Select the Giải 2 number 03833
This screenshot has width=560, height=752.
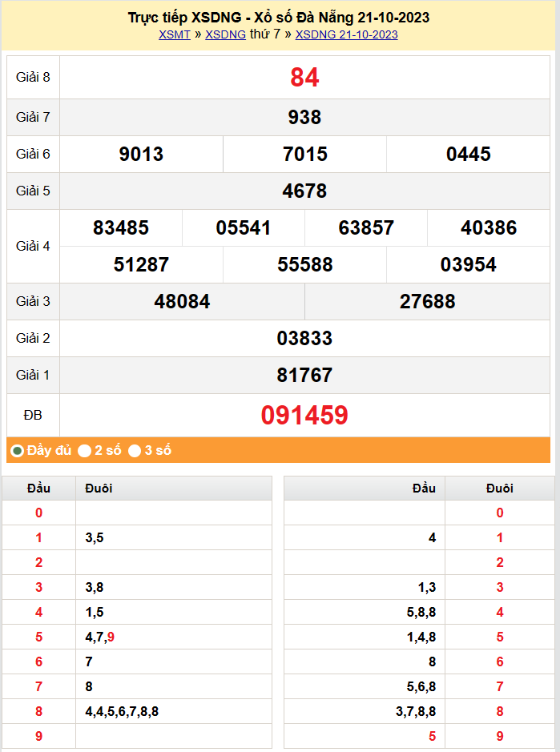[304, 339]
